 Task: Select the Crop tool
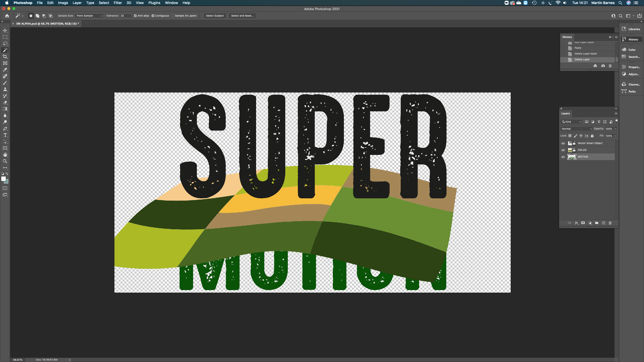click(x=5, y=57)
